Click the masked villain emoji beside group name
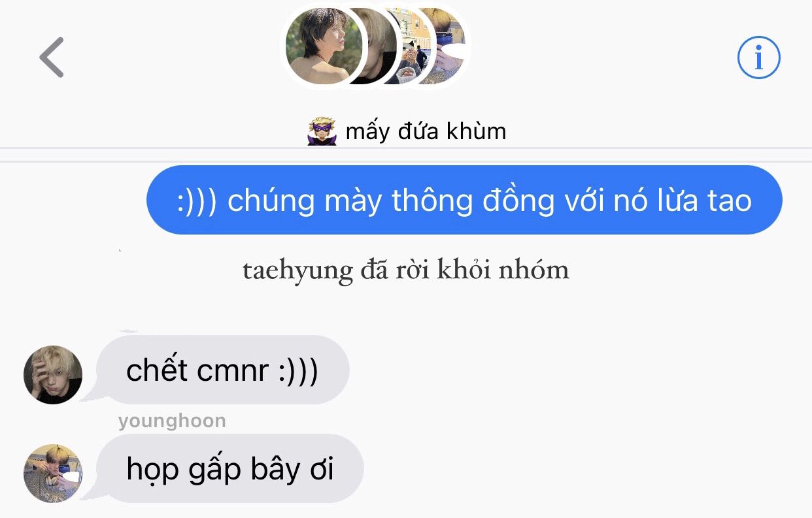 (x=322, y=131)
